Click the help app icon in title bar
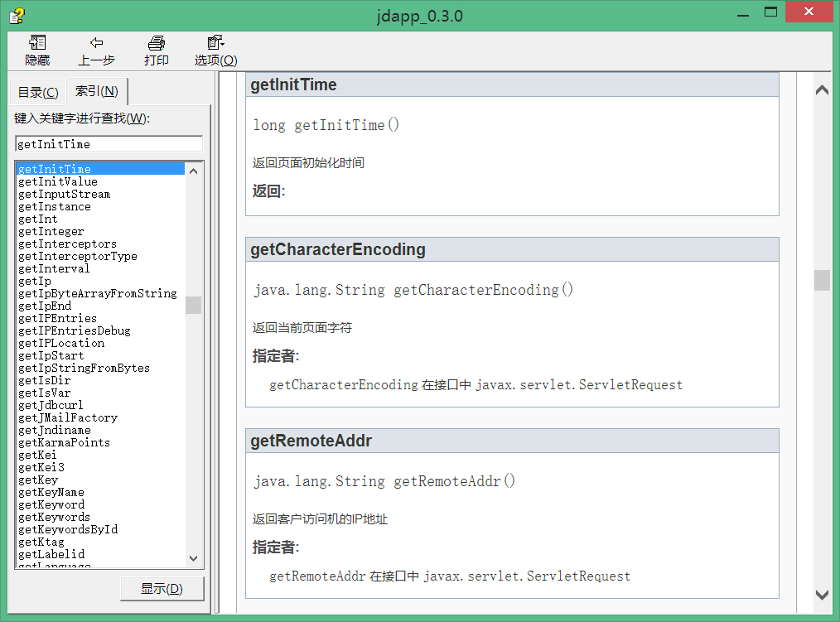Screen dimensions: 840x622 click(16, 15)
